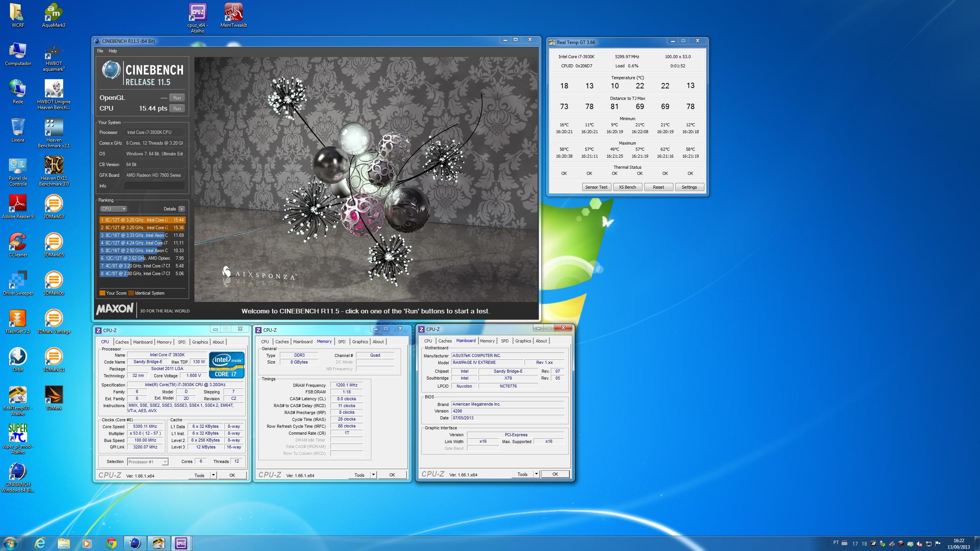Screen dimensions: 980x551
Task: Launch HWBOT aquamark3 desktop shortcut
Action: (x=54, y=57)
